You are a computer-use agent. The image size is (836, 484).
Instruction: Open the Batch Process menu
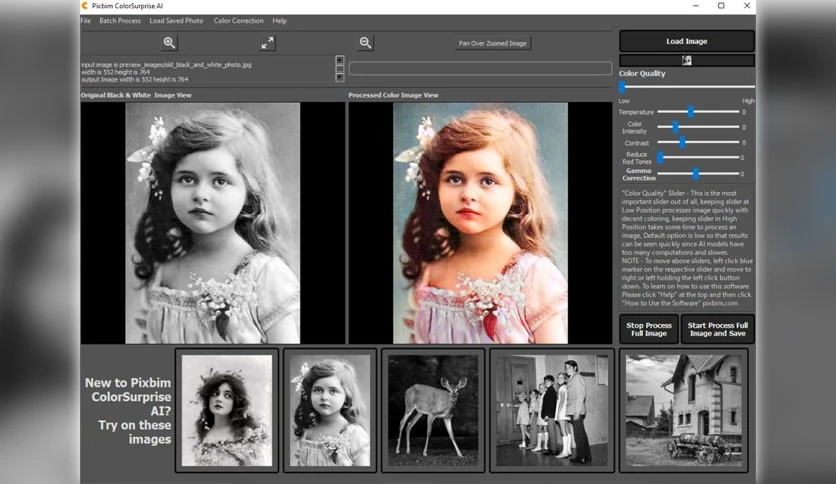(x=120, y=21)
